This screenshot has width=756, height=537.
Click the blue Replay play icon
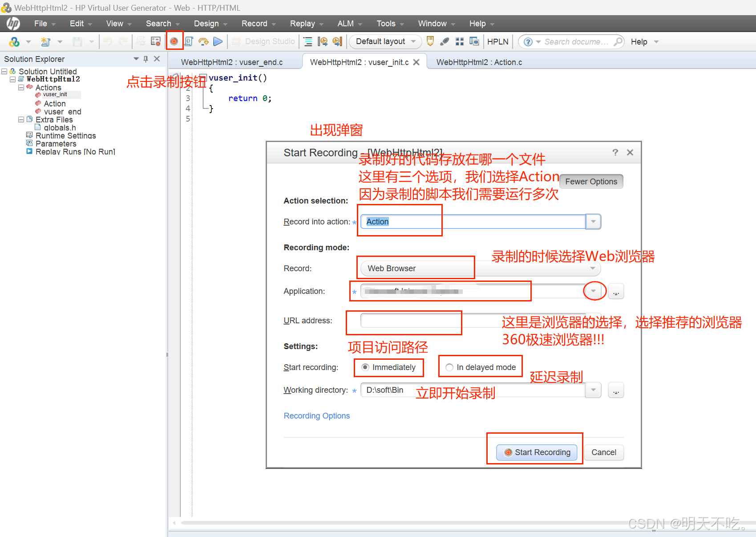[218, 41]
